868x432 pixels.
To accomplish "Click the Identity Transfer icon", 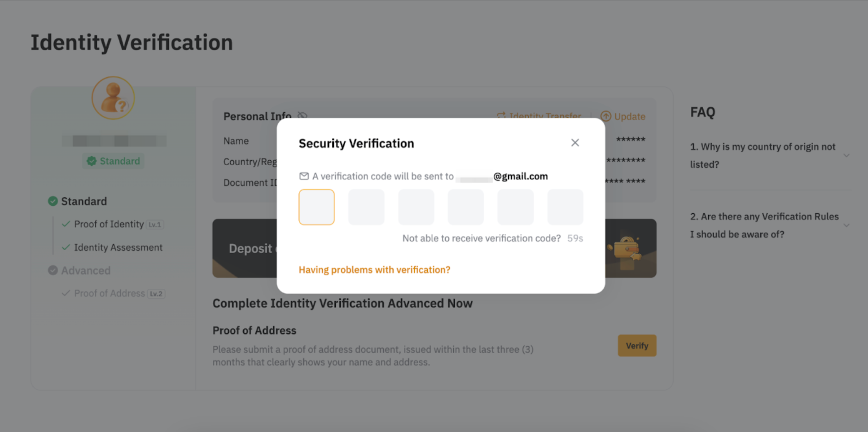I will pyautogui.click(x=501, y=116).
